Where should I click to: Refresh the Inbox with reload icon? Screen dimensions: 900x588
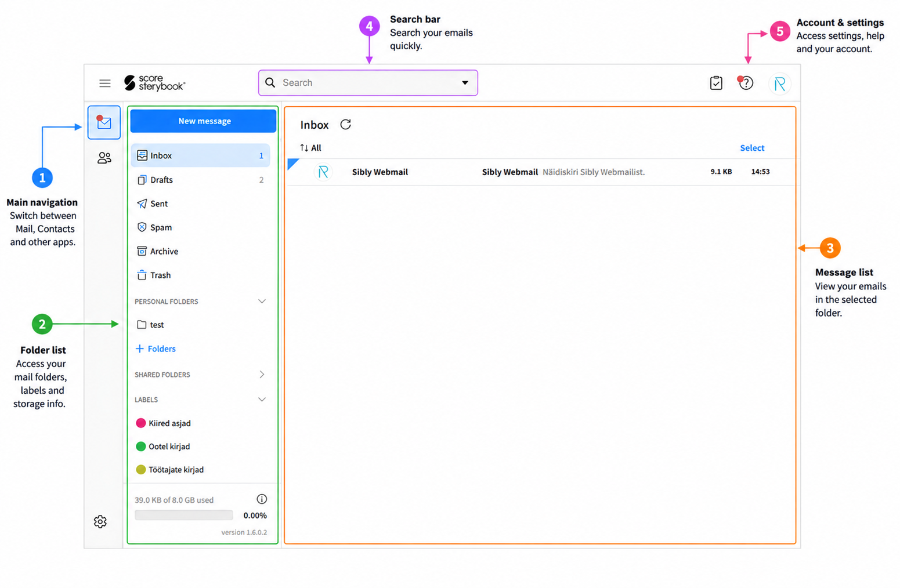tap(346, 125)
